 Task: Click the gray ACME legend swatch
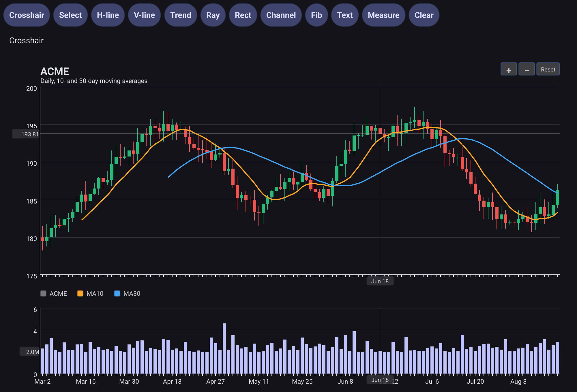(43, 293)
